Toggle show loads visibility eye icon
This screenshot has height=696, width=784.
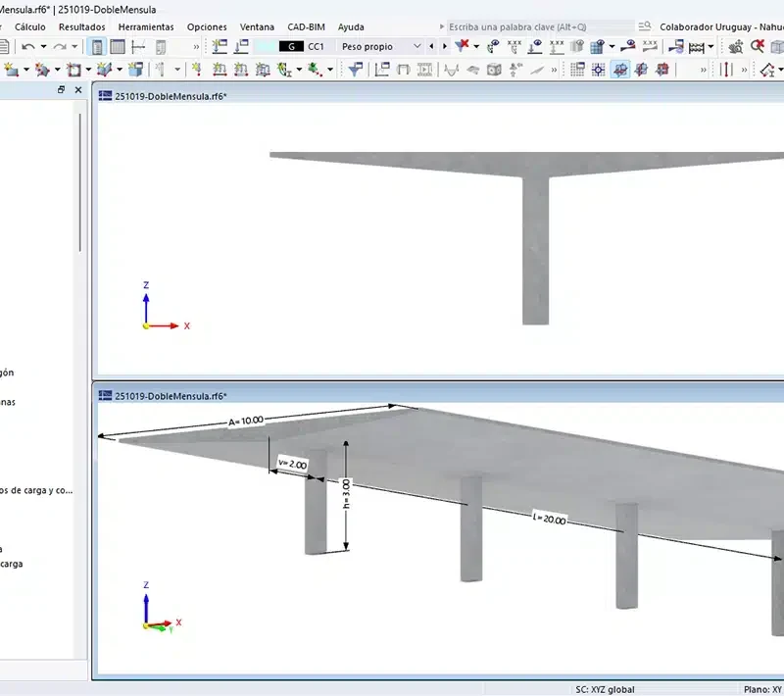tap(493, 46)
